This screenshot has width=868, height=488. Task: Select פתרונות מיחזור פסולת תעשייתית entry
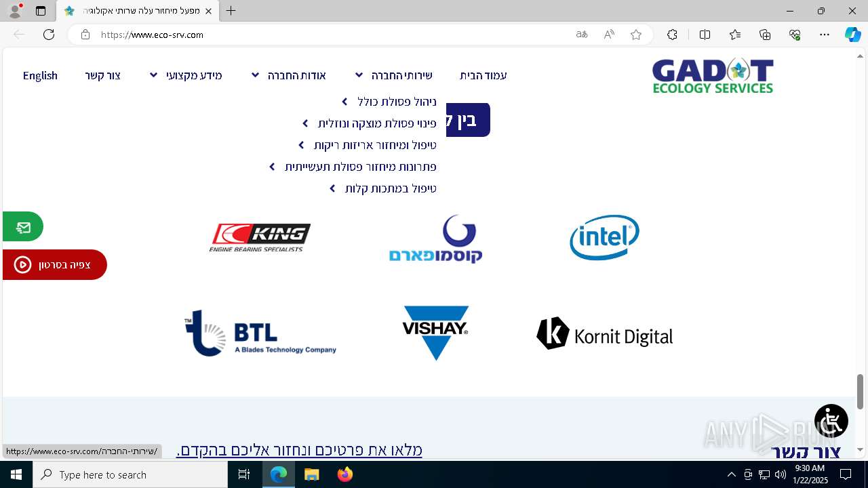[360, 167]
